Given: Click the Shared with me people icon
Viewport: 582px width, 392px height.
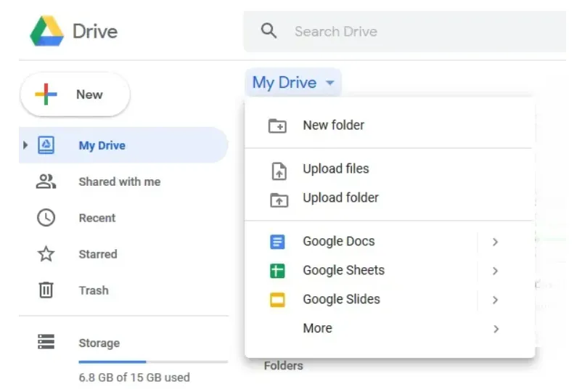Looking at the screenshot, I should tap(46, 181).
